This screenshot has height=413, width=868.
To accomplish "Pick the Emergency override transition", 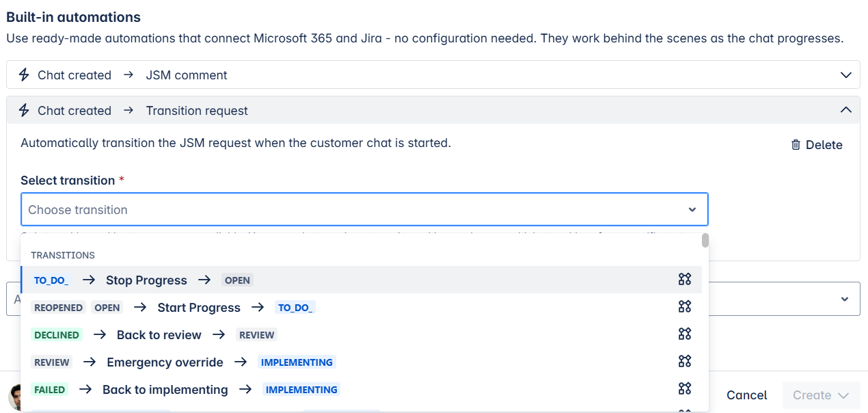I will [165, 362].
